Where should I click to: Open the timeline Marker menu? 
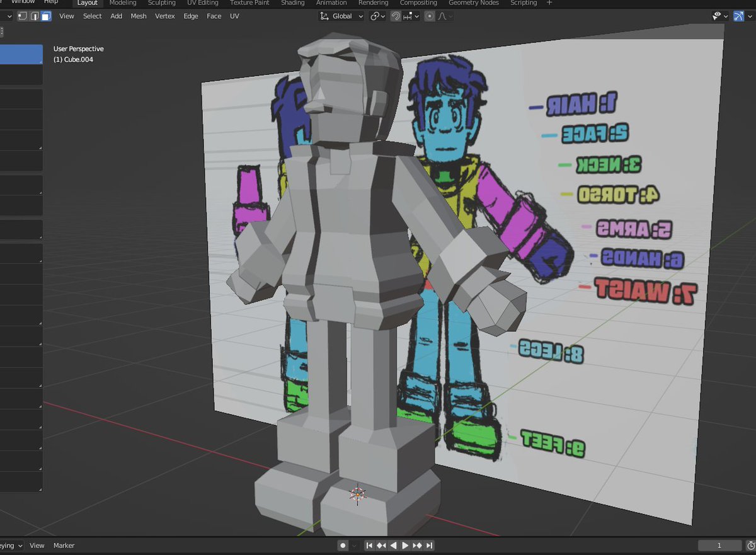(64, 546)
